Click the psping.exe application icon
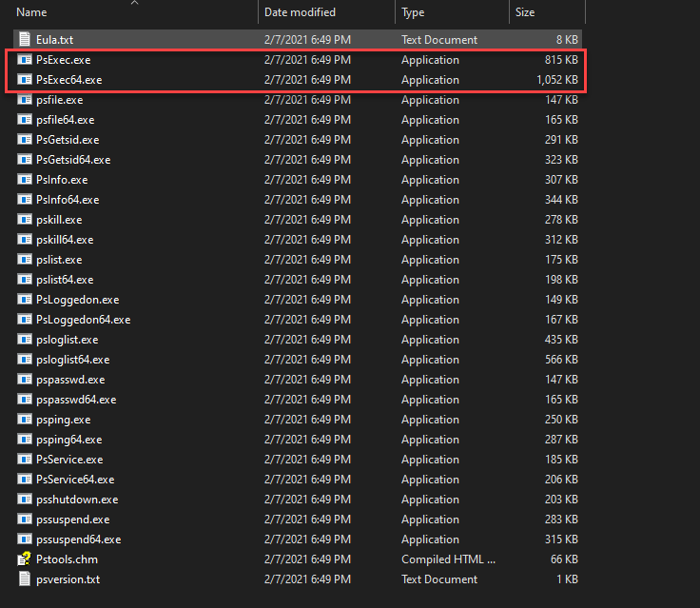The height and width of the screenshot is (608, 700). tap(25, 419)
